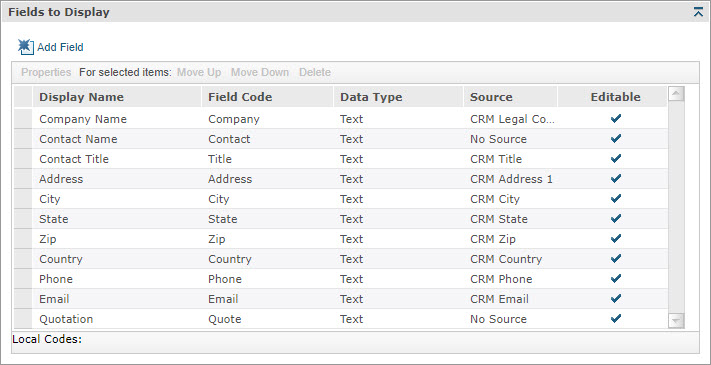Toggle Editable checkmark for City row
This screenshot has width=711, height=365.
click(615, 199)
